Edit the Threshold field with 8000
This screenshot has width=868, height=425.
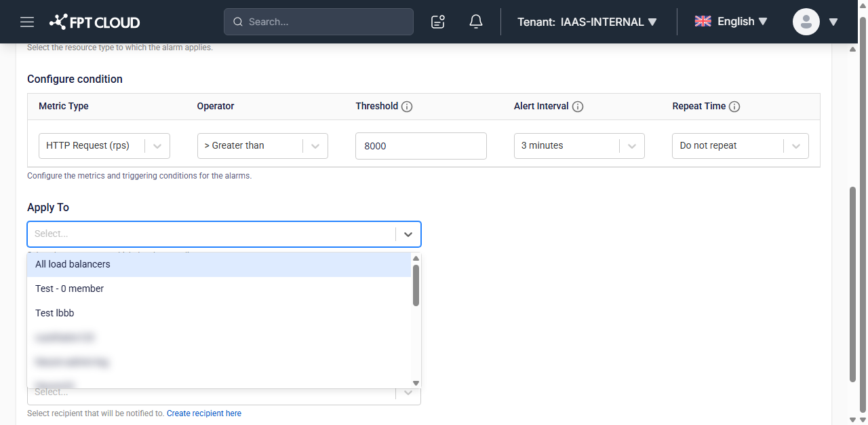pos(421,146)
